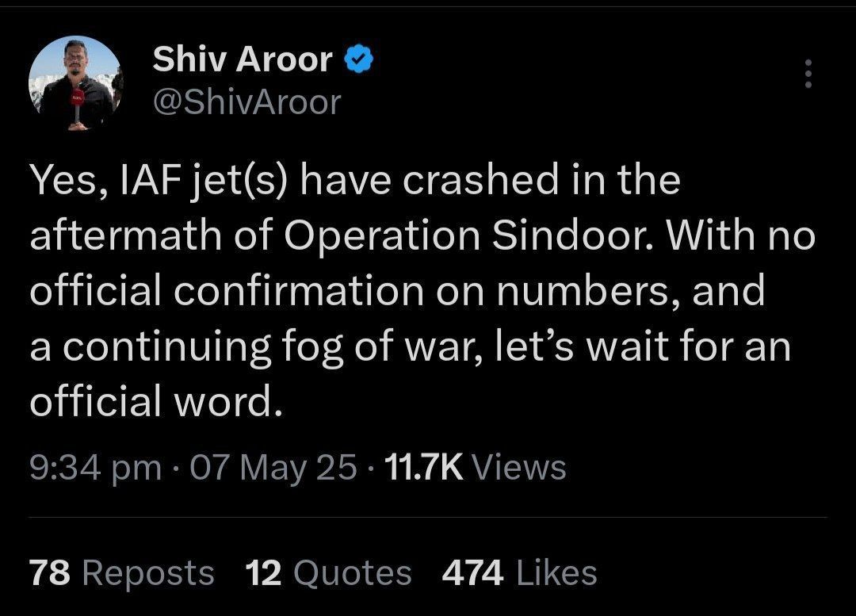Click the 11.7K Views counter
This screenshot has height=616, width=856.
pos(475,468)
